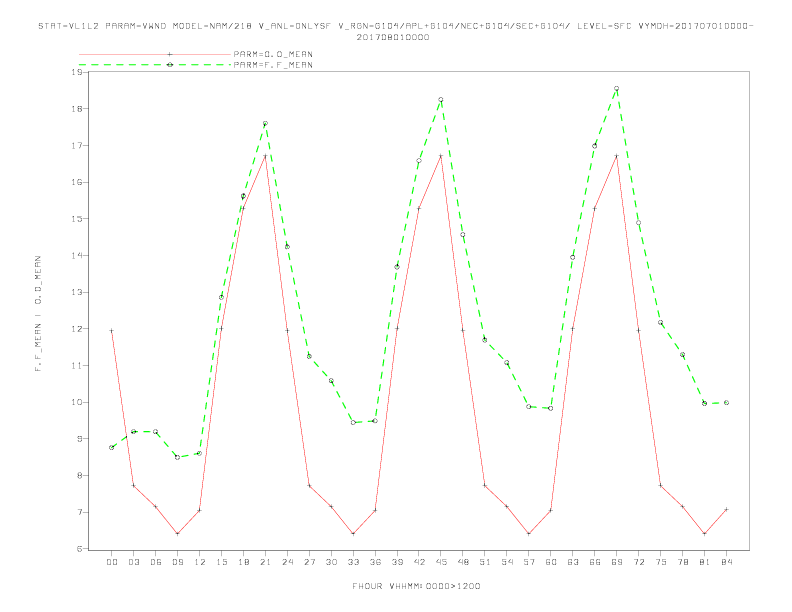Click x-axis tick label 21
The height and width of the screenshot is (612, 792).
(265, 562)
